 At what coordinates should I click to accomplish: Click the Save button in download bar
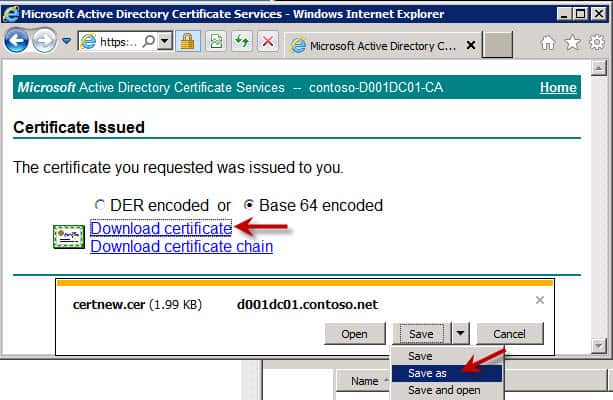tap(421, 334)
